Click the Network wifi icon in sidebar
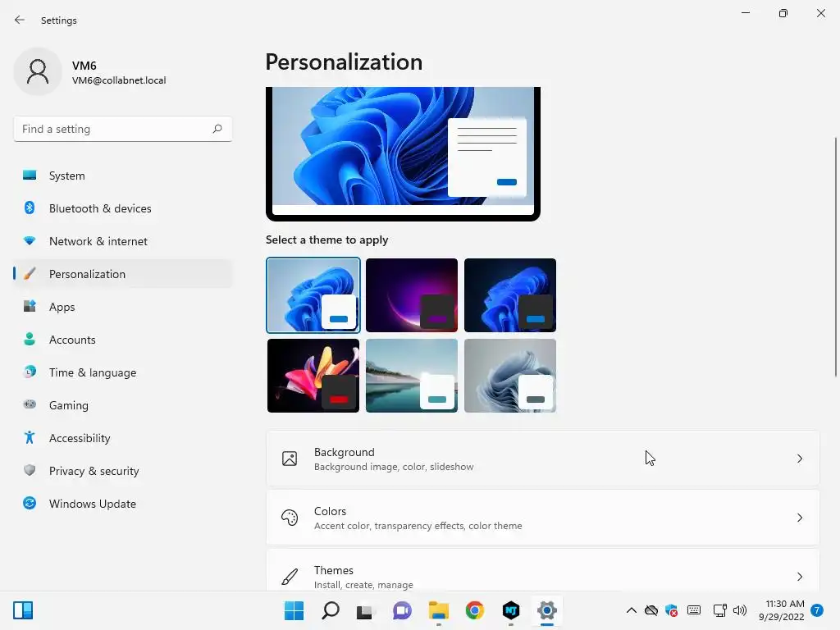840x630 pixels. [x=30, y=240]
